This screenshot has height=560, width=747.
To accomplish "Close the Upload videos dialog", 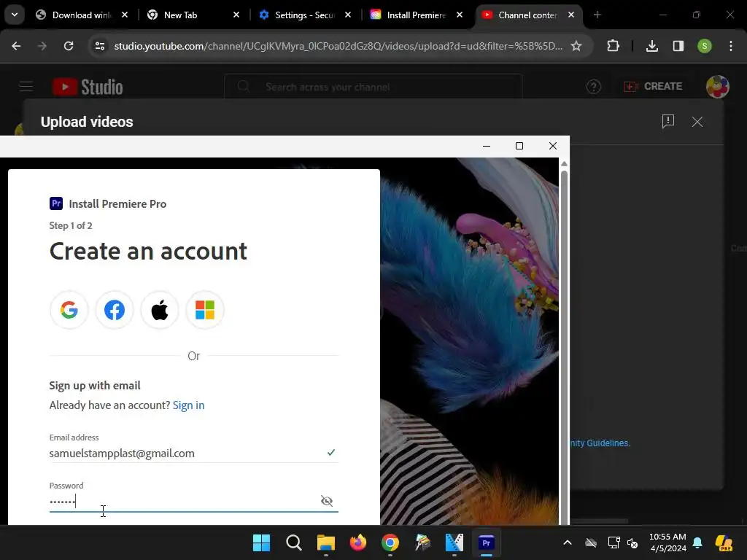I will tap(697, 122).
